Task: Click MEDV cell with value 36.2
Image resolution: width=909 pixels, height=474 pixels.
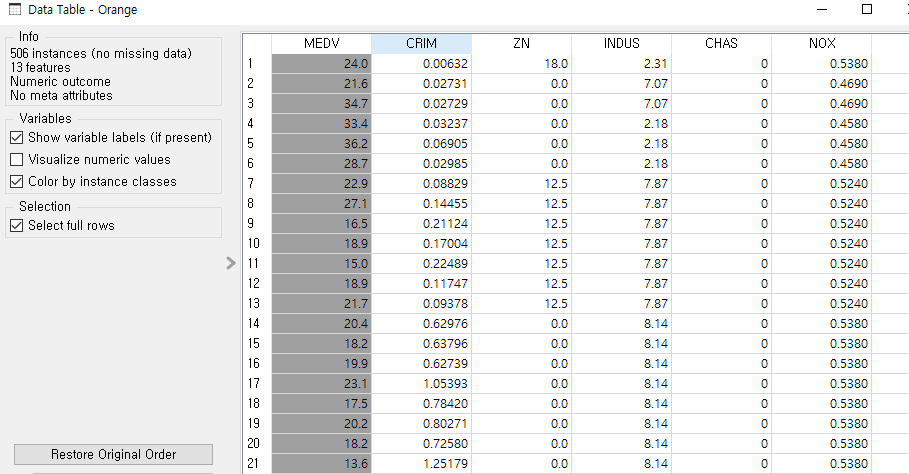Action: click(321, 144)
